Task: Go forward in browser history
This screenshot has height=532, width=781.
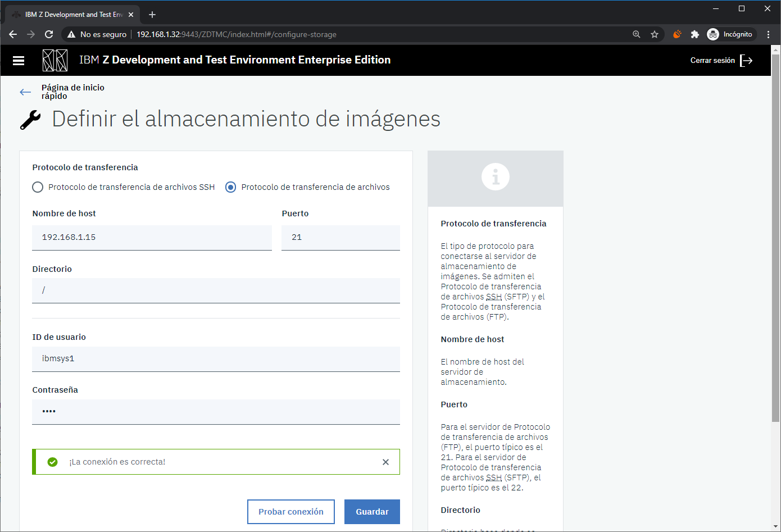Action: (31, 34)
